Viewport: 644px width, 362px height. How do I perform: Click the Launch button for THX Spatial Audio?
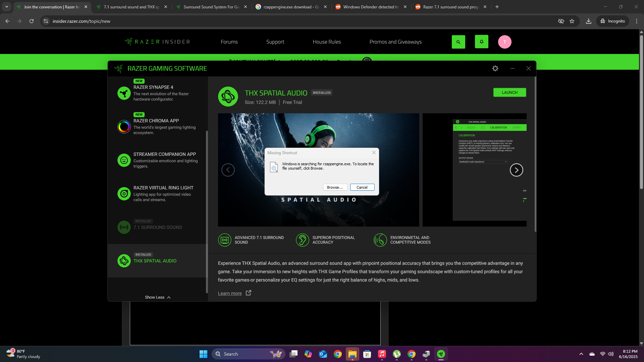coord(509,93)
